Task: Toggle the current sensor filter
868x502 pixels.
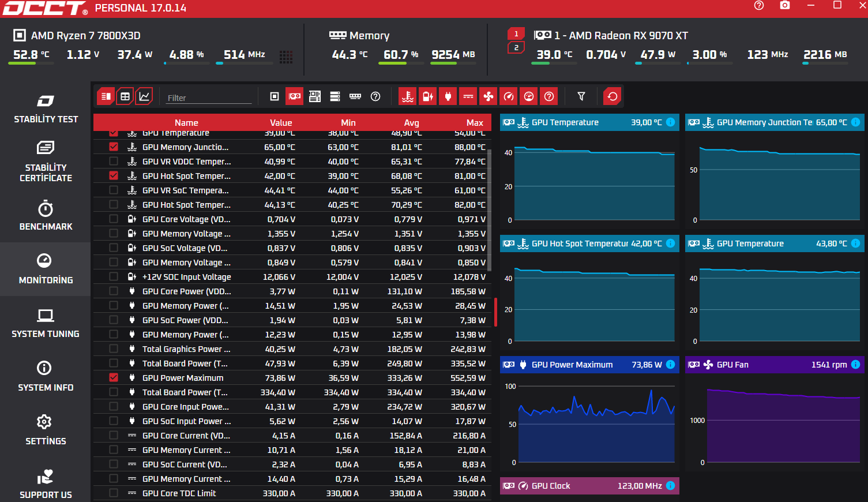Action: tap(468, 96)
